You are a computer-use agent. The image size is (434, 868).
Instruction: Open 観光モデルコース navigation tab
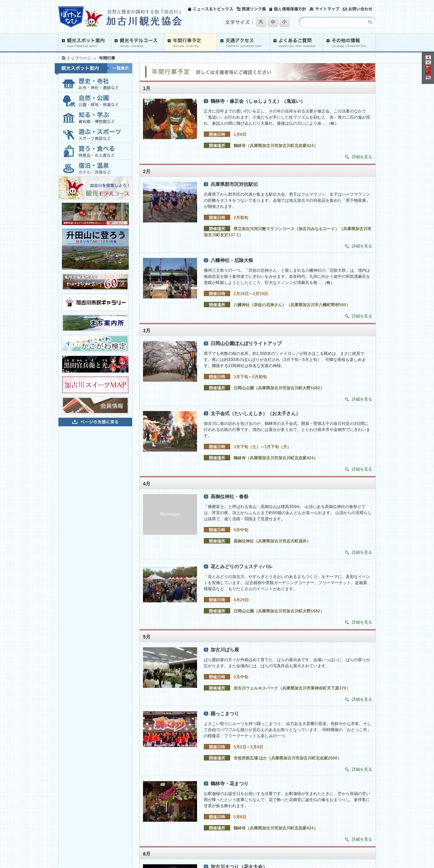tap(137, 42)
